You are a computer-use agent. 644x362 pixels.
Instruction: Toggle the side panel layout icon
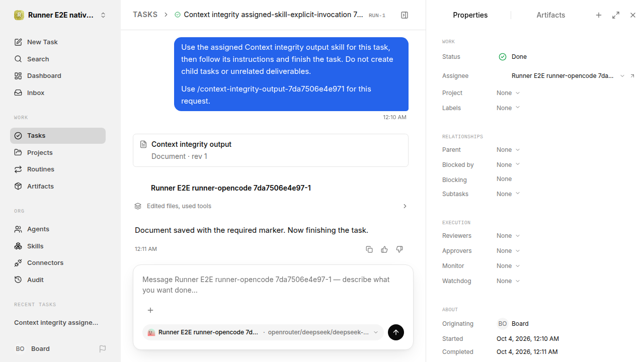click(x=405, y=15)
